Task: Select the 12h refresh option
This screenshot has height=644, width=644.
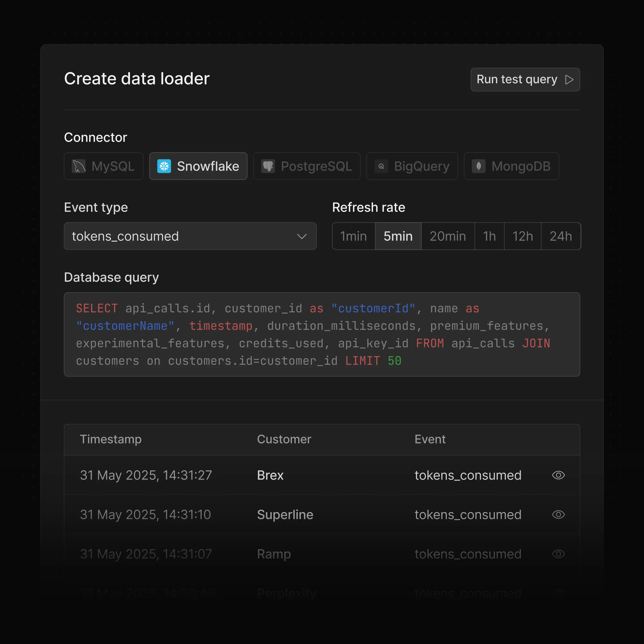Action: coord(522,236)
